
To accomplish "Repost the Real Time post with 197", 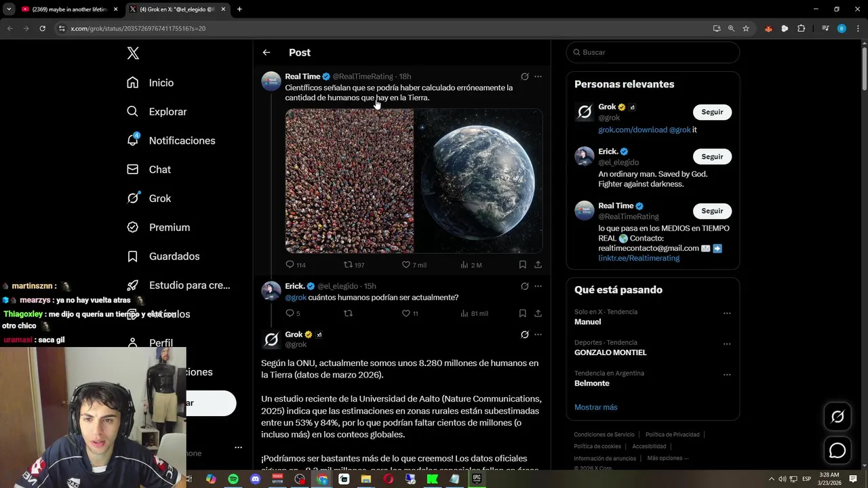I will [x=354, y=264].
